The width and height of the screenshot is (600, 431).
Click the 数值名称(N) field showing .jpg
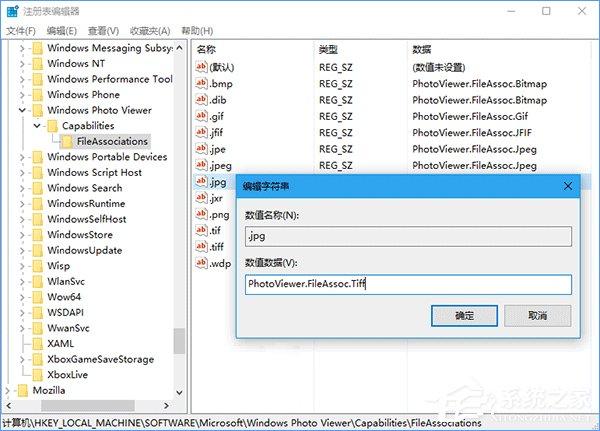pos(408,237)
